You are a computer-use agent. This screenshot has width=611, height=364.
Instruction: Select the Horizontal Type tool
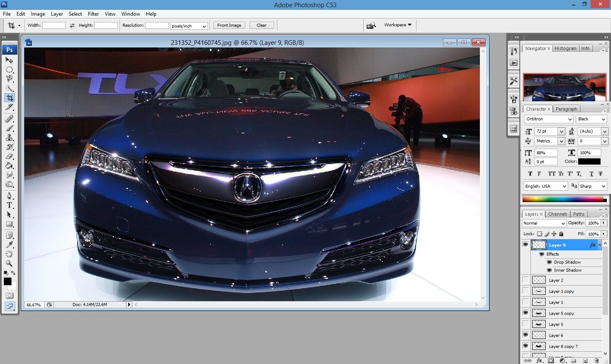(9, 205)
